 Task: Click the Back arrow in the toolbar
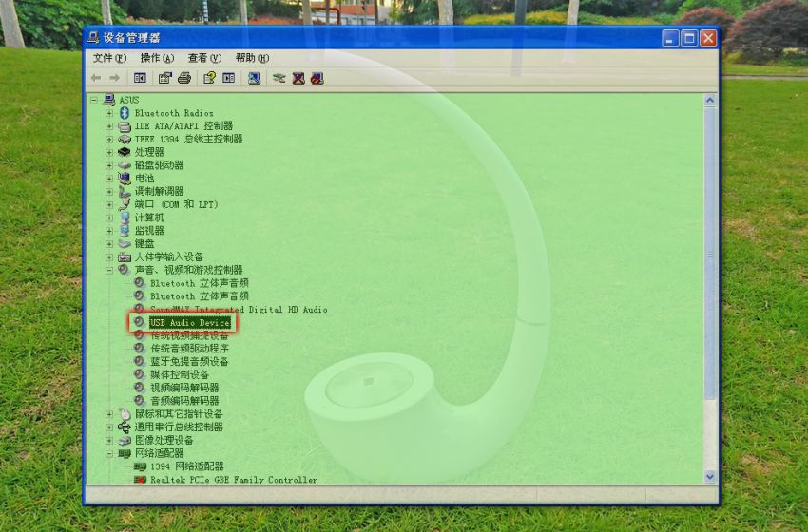pos(96,78)
